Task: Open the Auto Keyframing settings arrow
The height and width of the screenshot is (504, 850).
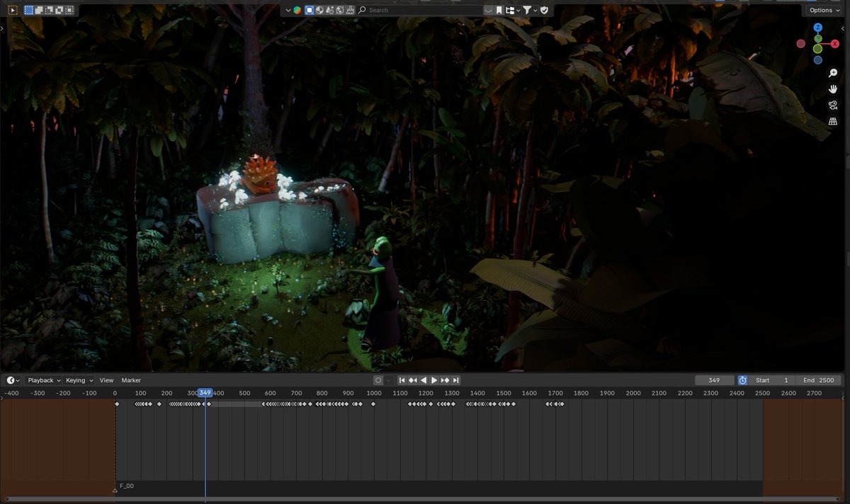Action: (x=388, y=380)
